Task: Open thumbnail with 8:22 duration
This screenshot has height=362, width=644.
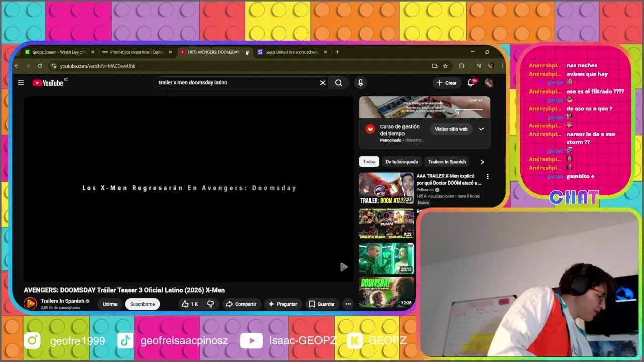Action: coord(386,224)
